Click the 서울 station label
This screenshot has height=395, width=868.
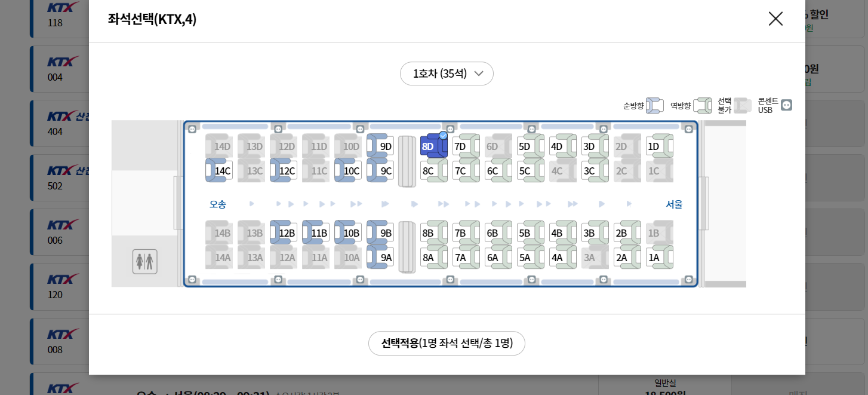pyautogui.click(x=674, y=204)
